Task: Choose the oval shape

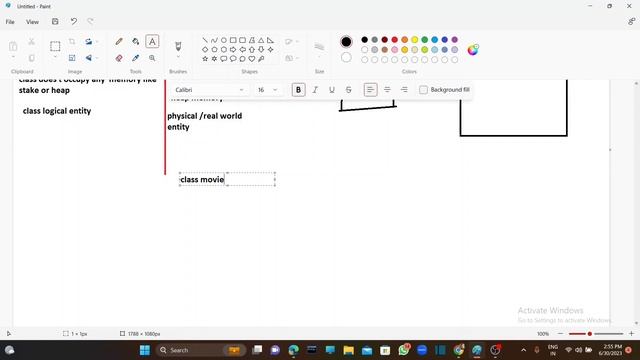Action: tap(224, 40)
